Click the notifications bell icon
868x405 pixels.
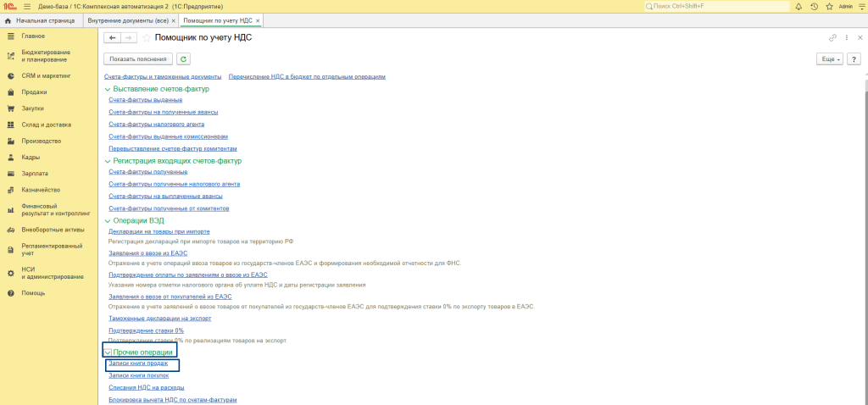coord(798,6)
